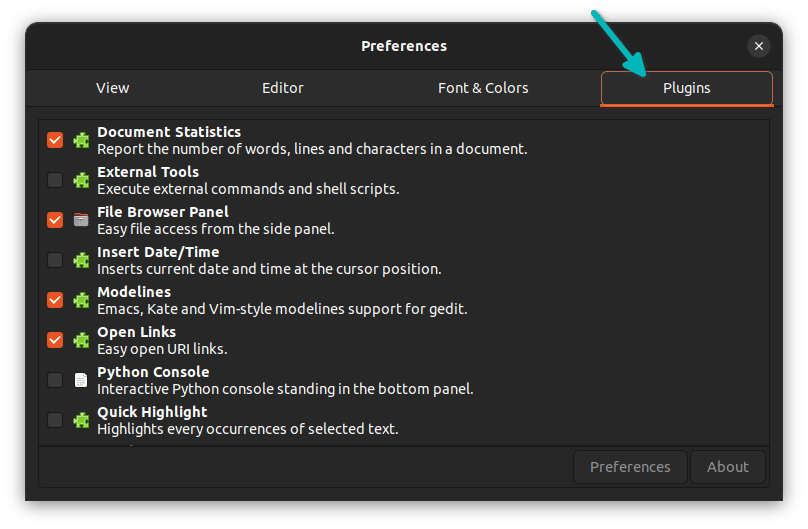This screenshot has width=808, height=529.
Task: Enable the Python Console checkbox
Action: tap(55, 380)
